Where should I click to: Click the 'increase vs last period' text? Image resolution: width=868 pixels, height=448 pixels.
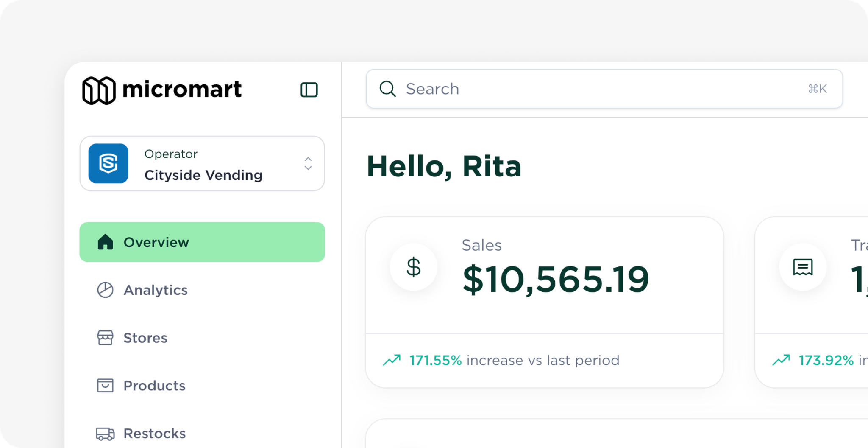[543, 360]
